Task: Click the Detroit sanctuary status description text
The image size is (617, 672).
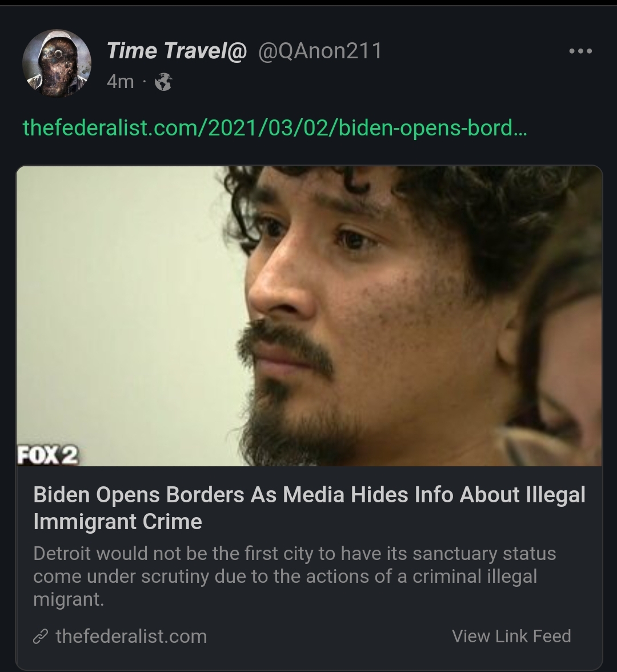Action: pyautogui.click(x=294, y=576)
